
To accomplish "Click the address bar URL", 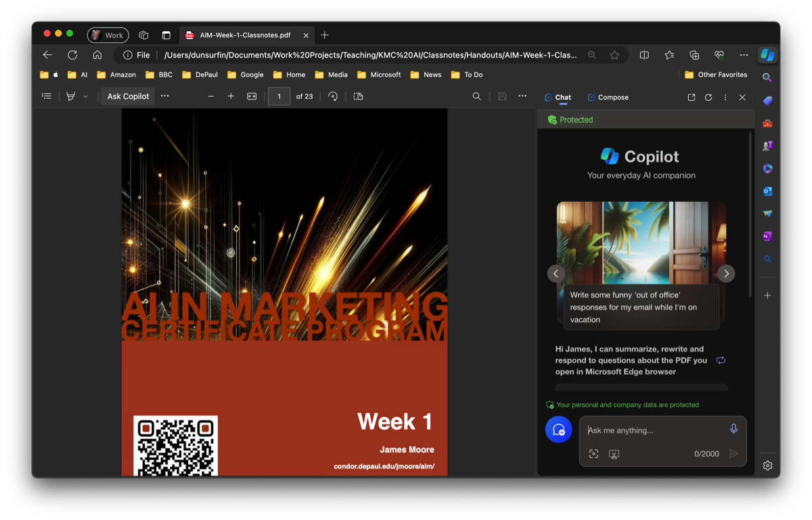I will (x=370, y=55).
